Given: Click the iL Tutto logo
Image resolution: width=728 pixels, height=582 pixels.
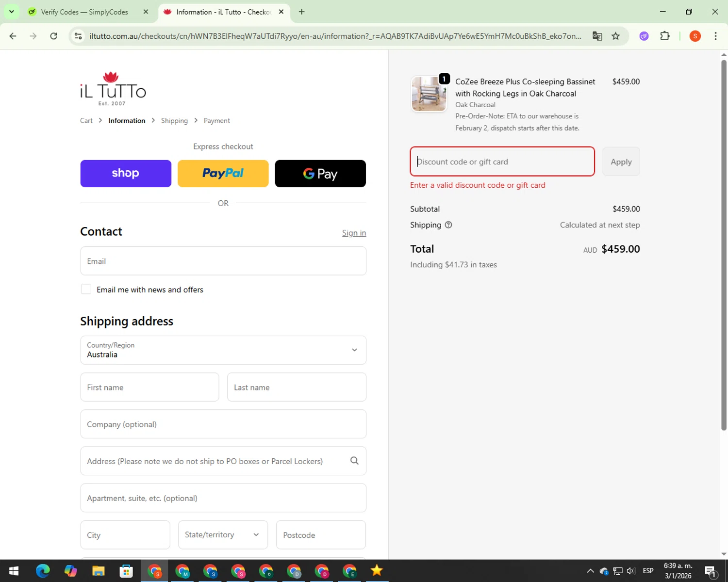Looking at the screenshot, I should click(113, 89).
